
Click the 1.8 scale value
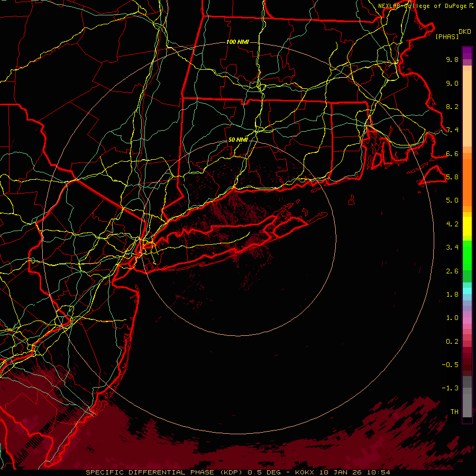point(452,295)
